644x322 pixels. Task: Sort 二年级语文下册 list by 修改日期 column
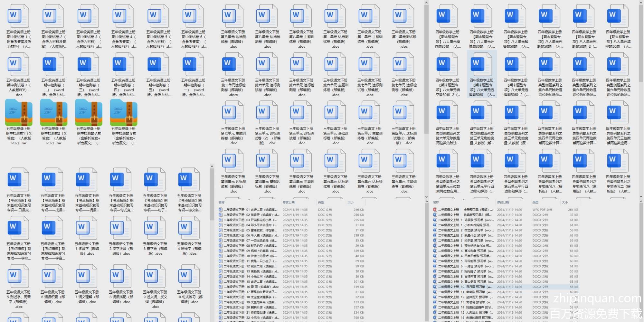tap(289, 202)
